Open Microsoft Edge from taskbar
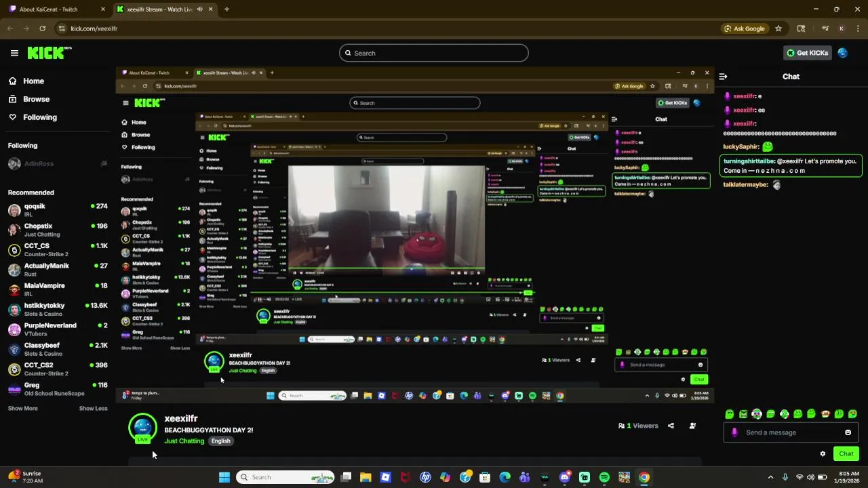Screen dimensions: 868x488 click(505, 477)
